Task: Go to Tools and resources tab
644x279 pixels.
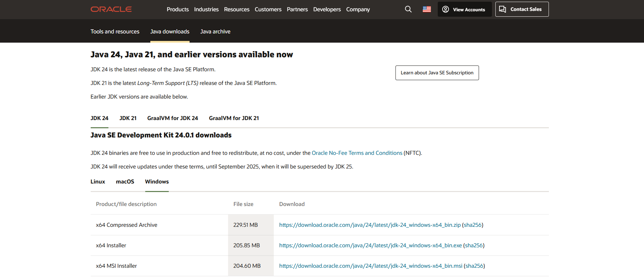Action: [x=115, y=31]
